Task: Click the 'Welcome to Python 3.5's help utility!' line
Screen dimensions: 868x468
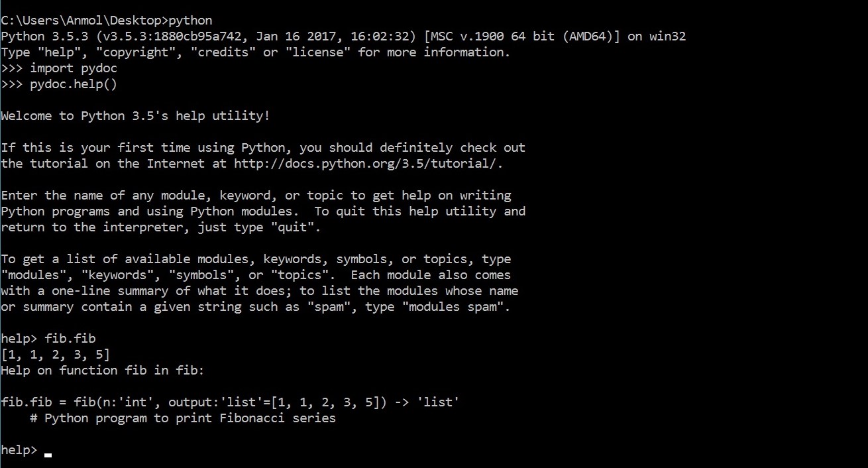Action: 135,116
